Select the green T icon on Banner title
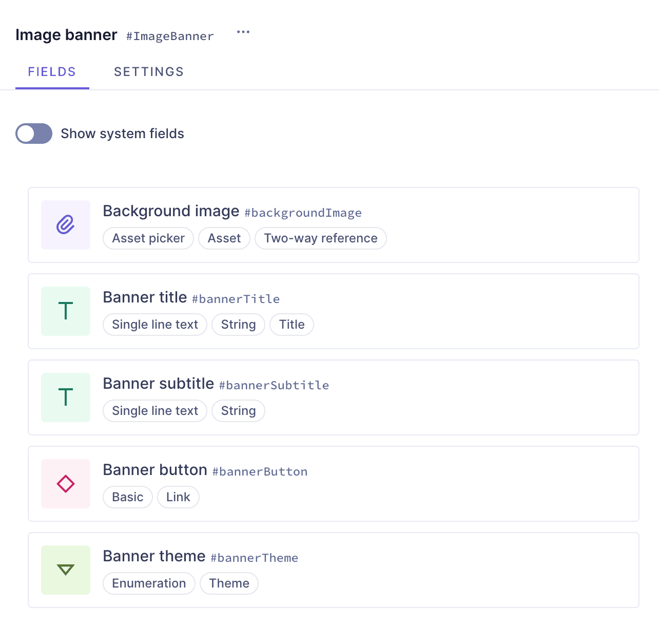Image resolution: width=659 pixels, height=644 pixels. 65,311
